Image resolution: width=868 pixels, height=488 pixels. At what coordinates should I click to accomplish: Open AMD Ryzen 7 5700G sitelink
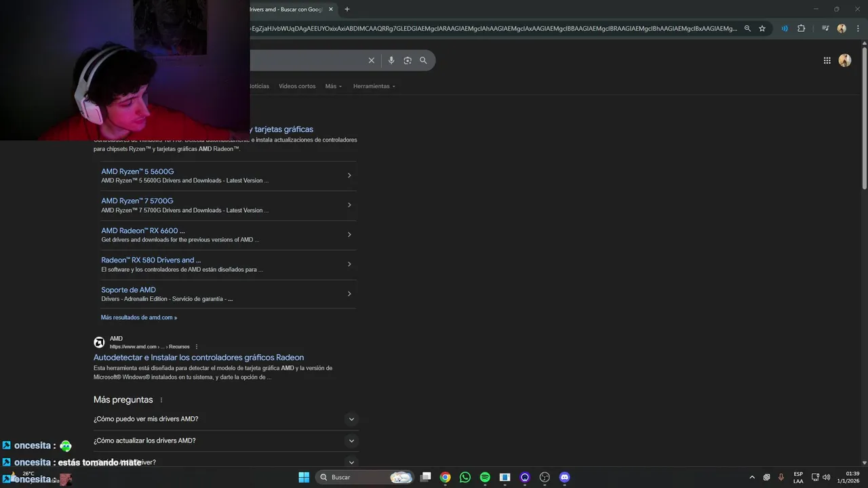click(137, 201)
